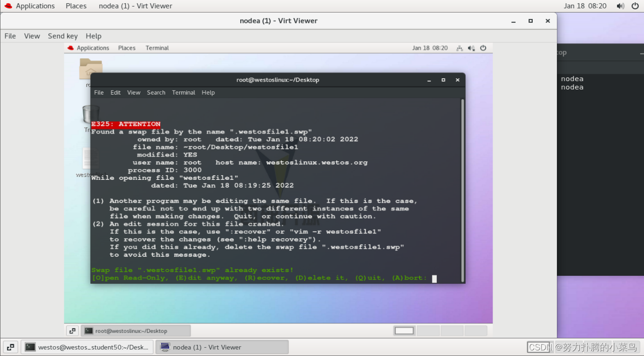Click the terminal vertical scrollbar
644x356 pixels.
tap(462, 190)
